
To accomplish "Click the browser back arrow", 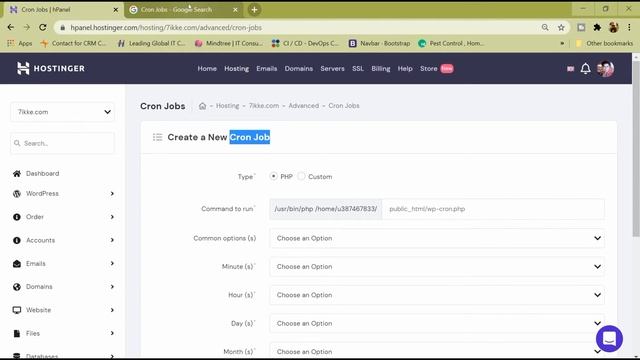I will [11, 27].
